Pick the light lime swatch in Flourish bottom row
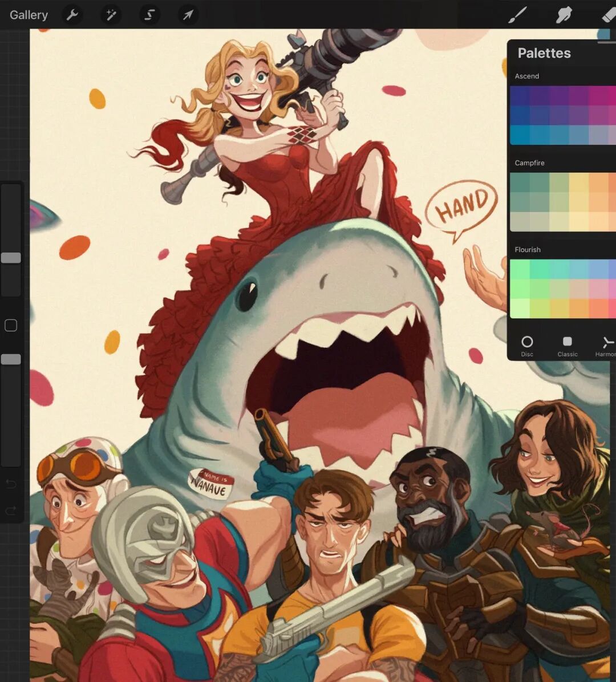616x682 pixels. point(520,308)
